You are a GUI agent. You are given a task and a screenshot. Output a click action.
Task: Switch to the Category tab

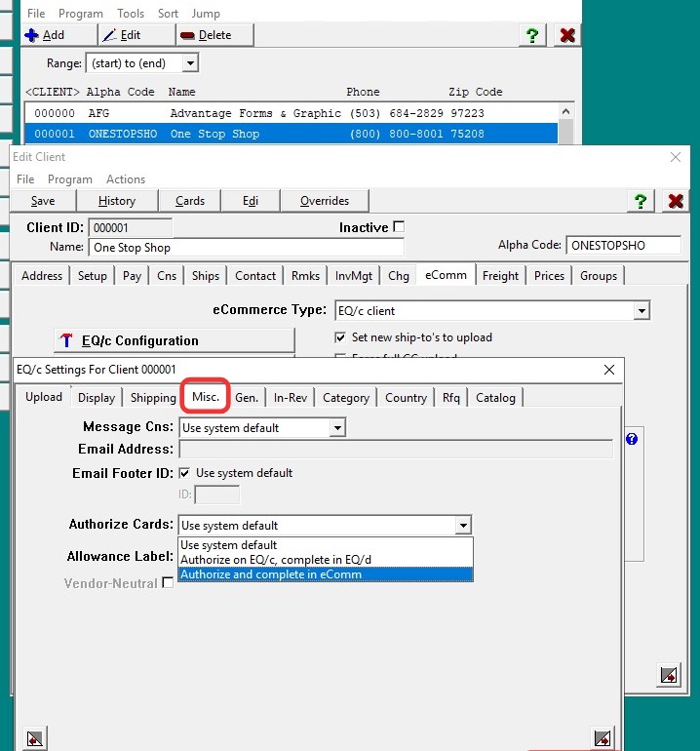coord(346,398)
